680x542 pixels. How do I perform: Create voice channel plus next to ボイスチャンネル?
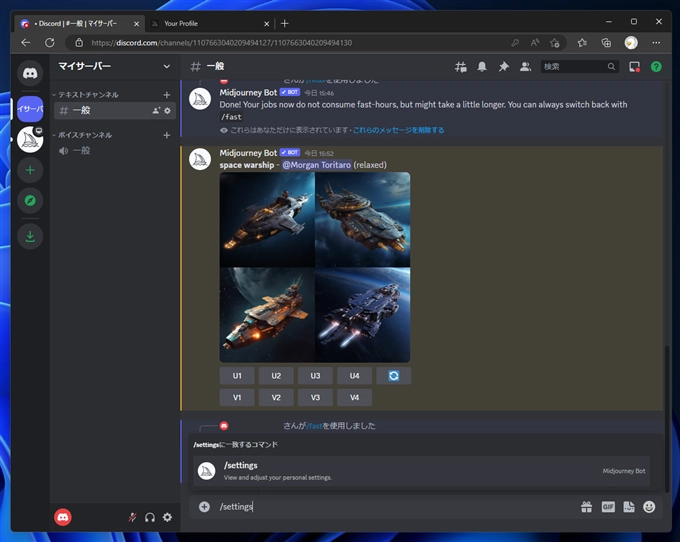pos(167,135)
